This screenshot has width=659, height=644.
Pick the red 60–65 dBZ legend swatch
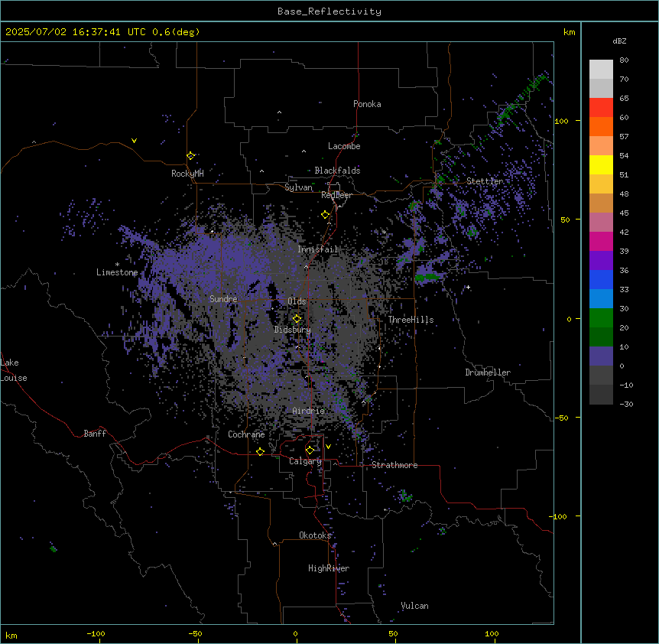tap(601, 107)
